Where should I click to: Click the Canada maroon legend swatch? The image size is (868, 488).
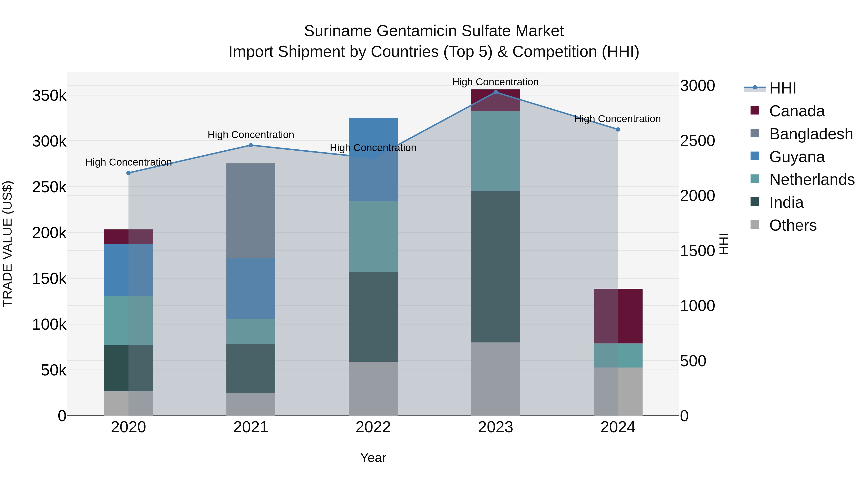point(755,110)
